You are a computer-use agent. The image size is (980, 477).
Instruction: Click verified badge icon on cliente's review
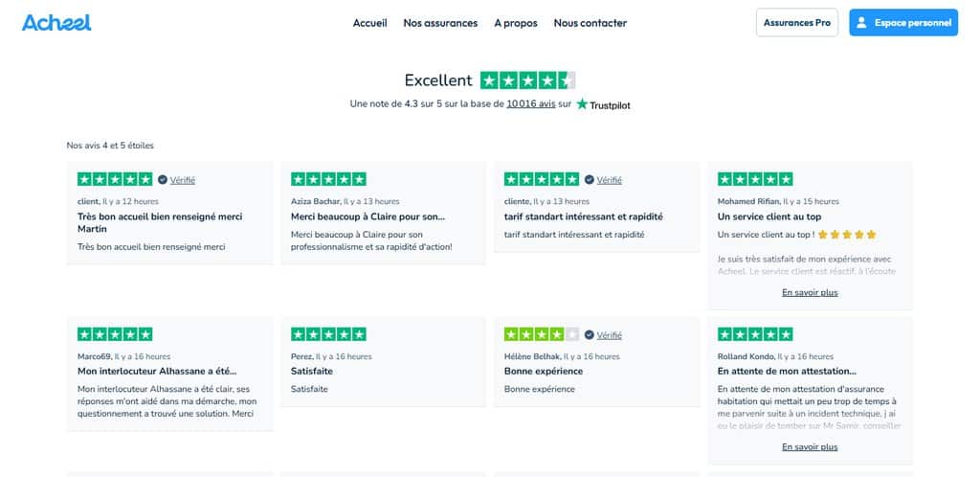(x=589, y=179)
